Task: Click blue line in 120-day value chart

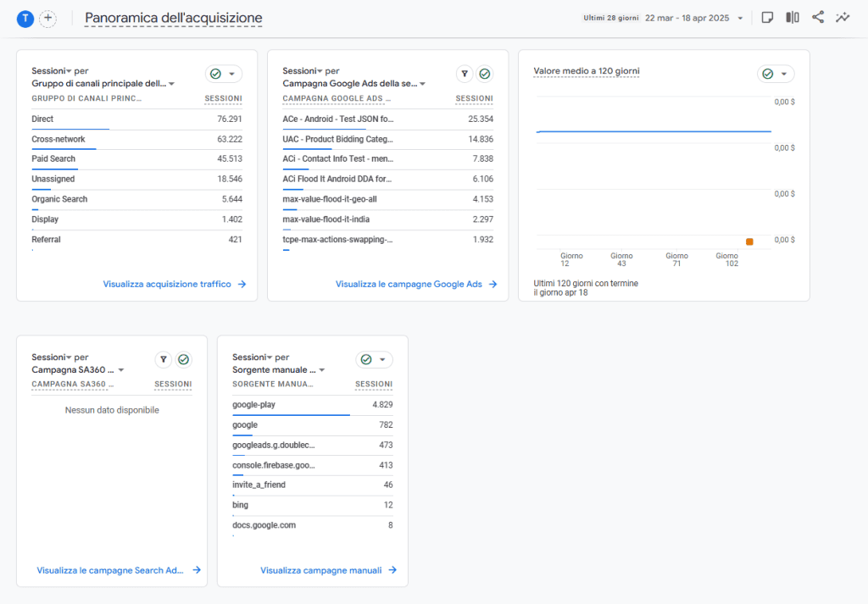Action: point(654,131)
